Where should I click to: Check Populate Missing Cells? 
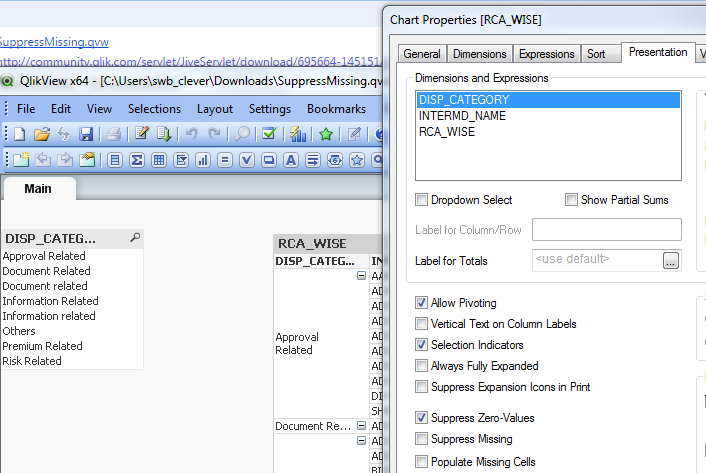tap(421, 461)
